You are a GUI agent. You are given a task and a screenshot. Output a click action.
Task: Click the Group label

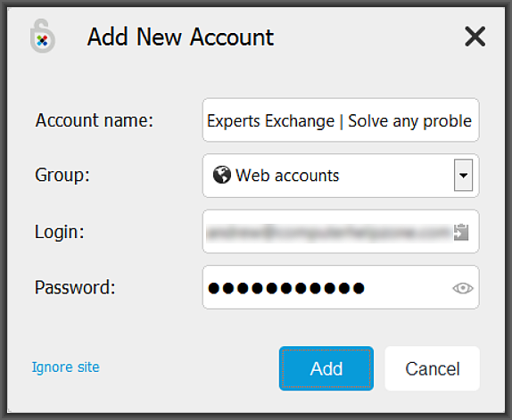(x=62, y=176)
